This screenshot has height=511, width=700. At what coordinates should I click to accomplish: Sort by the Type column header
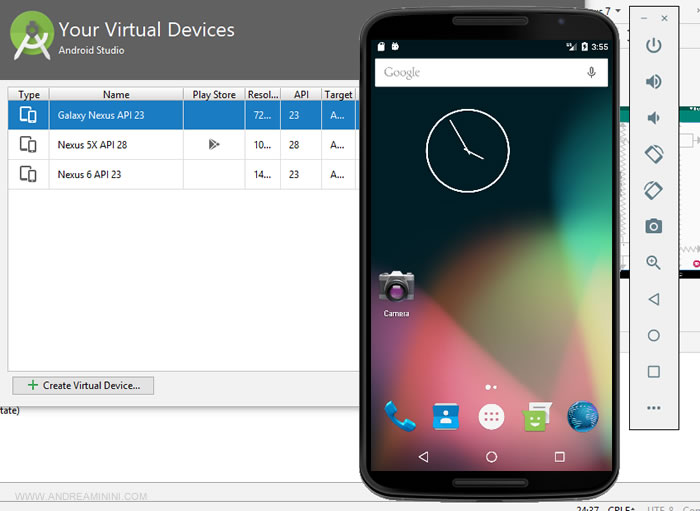click(x=29, y=95)
